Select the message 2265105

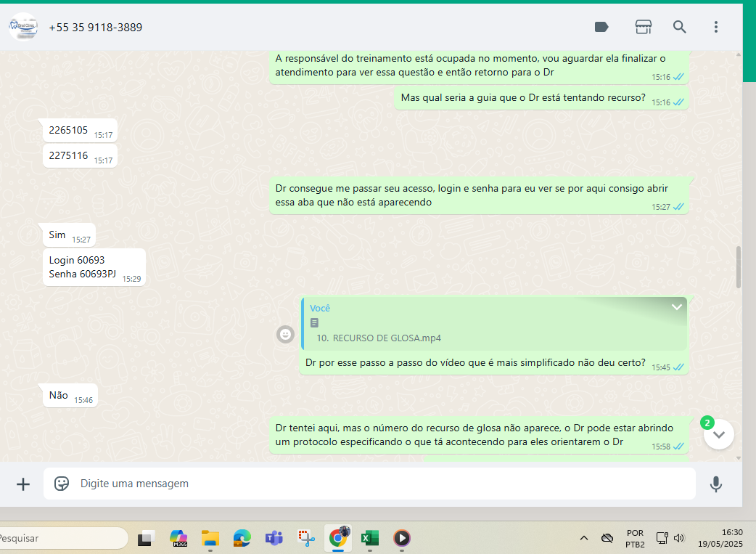[80, 131]
